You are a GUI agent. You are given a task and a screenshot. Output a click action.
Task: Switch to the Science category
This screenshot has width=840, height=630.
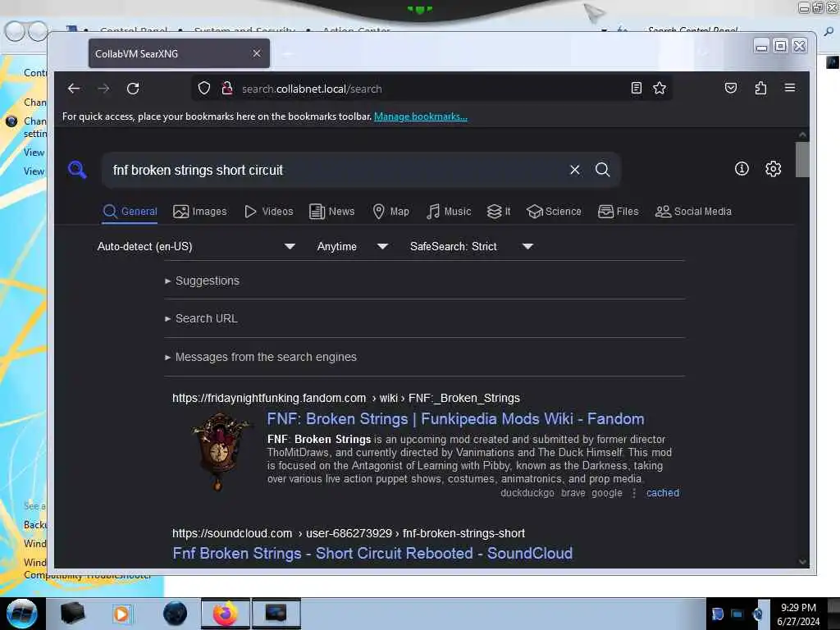554,212
